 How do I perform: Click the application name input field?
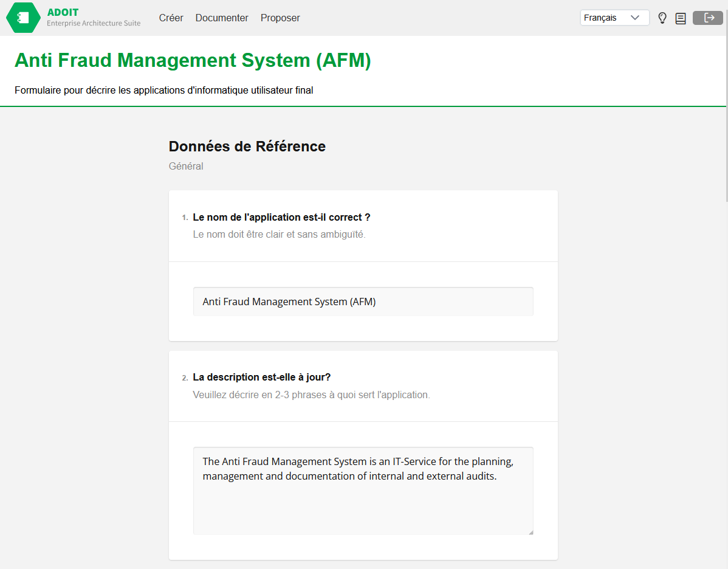(363, 302)
